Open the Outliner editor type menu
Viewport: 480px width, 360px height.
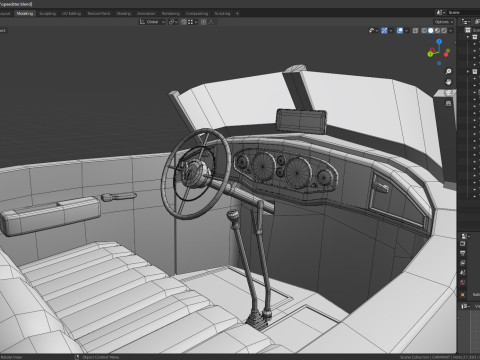465,22
